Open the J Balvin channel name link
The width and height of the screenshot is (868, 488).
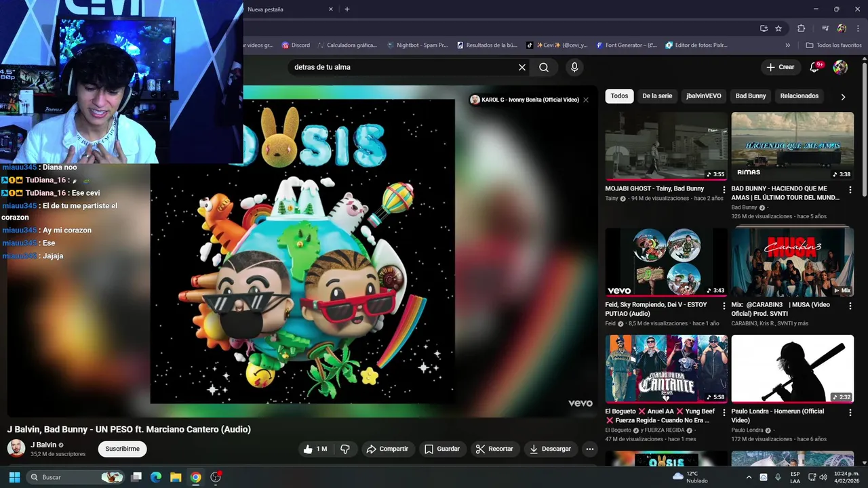(43, 445)
